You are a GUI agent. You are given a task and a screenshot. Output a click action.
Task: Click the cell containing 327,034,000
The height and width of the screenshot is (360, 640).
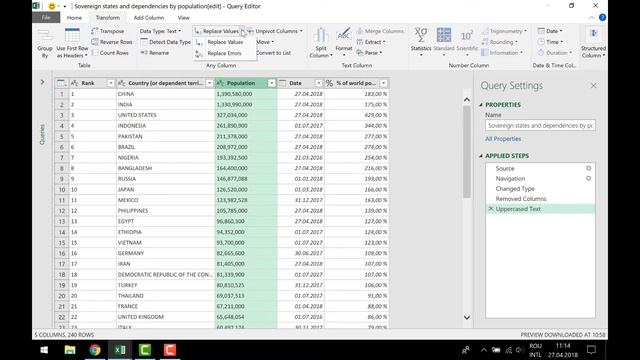pos(246,115)
